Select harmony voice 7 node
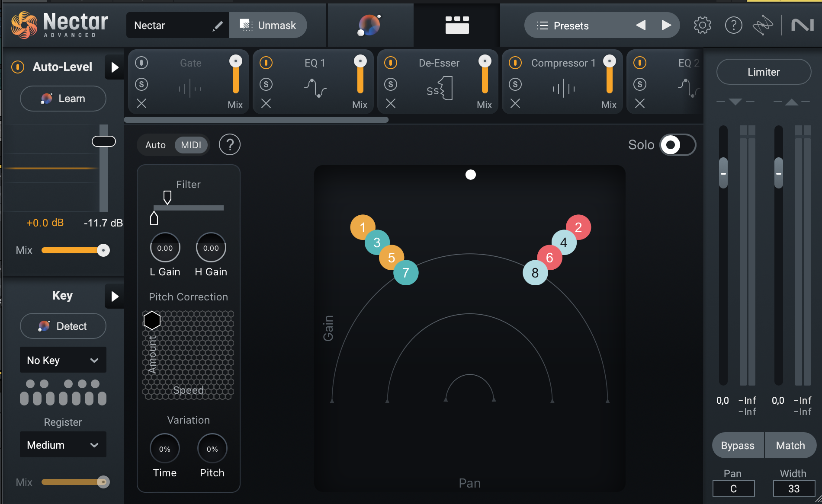 [406, 273]
